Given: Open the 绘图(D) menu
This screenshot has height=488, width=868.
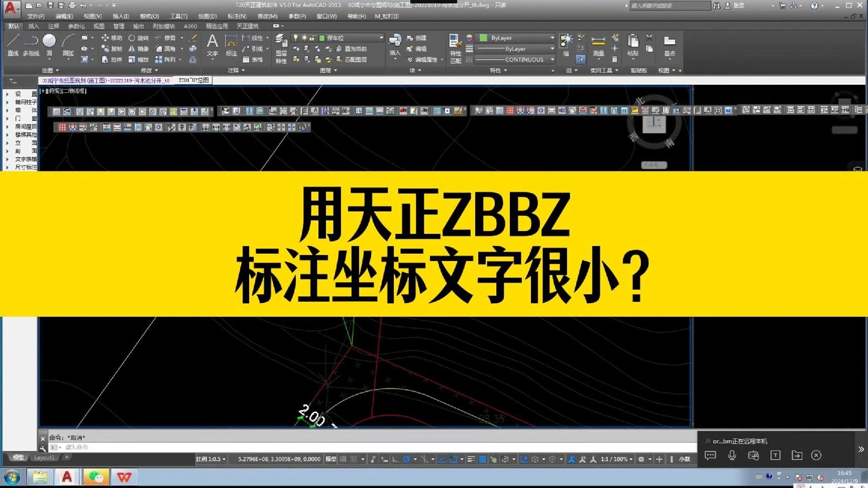Looking at the screenshot, I should click(x=207, y=16).
